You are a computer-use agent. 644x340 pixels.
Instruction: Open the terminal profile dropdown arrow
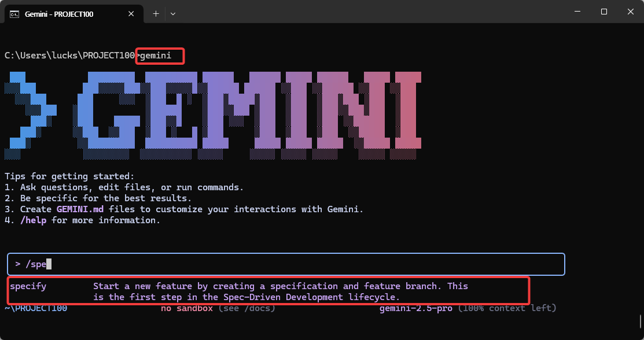click(173, 14)
